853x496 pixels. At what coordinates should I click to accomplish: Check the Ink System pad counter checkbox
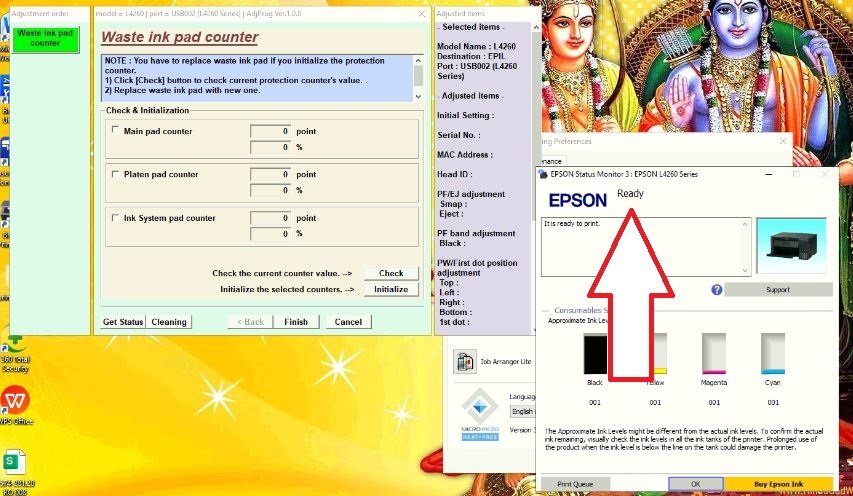[115, 218]
